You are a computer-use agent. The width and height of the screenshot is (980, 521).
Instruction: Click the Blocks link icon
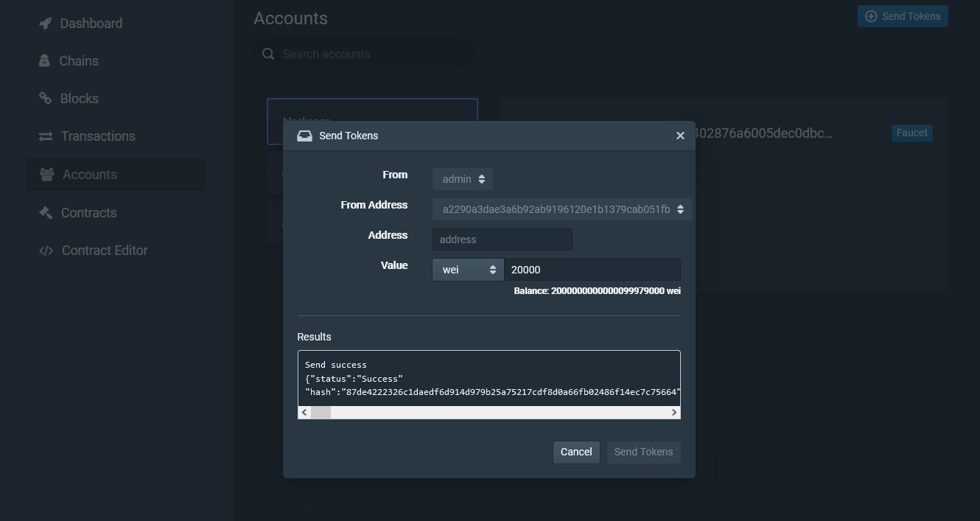(46, 99)
